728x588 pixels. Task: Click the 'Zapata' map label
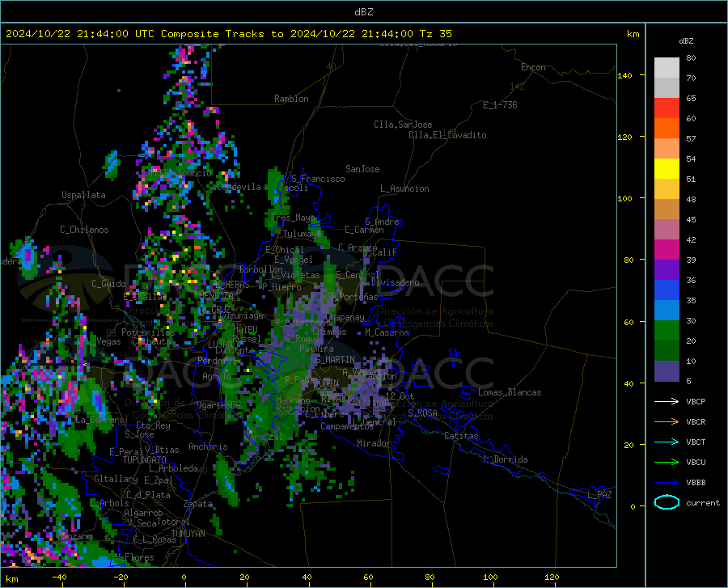click(x=198, y=504)
